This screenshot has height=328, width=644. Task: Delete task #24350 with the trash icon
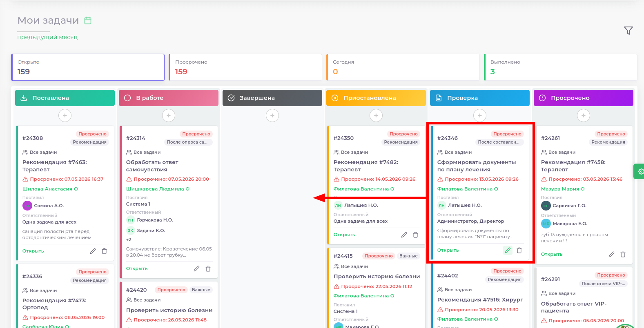pos(416,235)
